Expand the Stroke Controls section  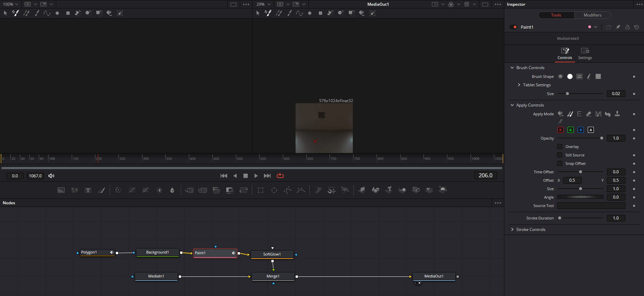click(512, 230)
